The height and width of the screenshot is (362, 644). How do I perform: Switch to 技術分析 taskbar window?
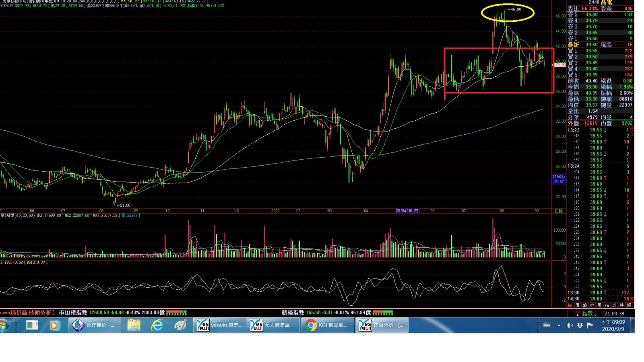click(382, 325)
